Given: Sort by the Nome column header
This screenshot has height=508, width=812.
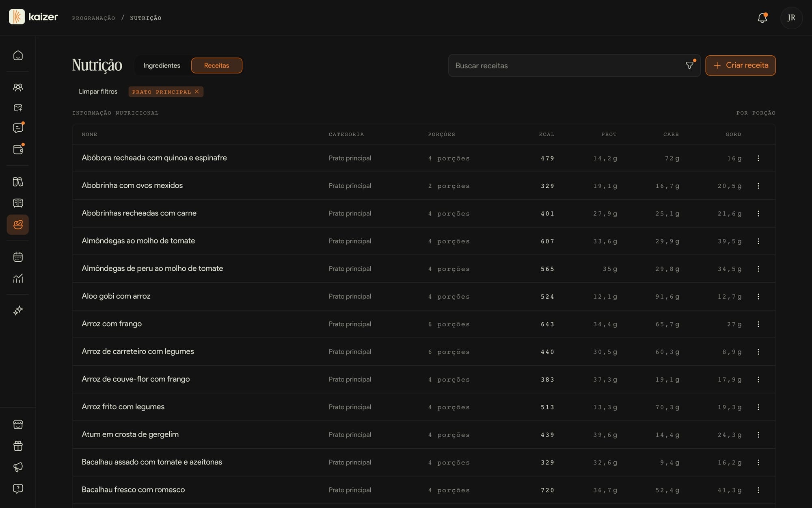Looking at the screenshot, I should 89,135.
